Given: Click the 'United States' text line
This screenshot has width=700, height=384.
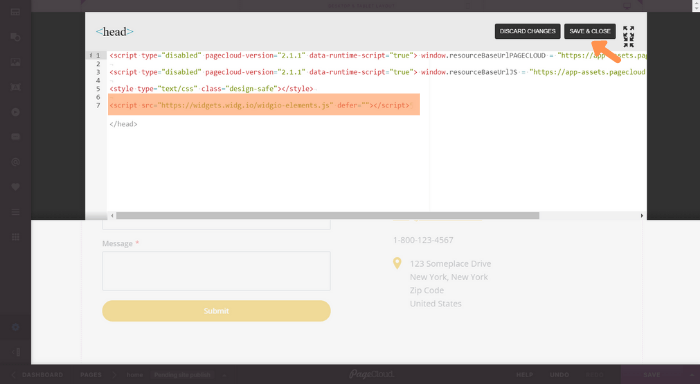Looking at the screenshot, I should point(435,304).
